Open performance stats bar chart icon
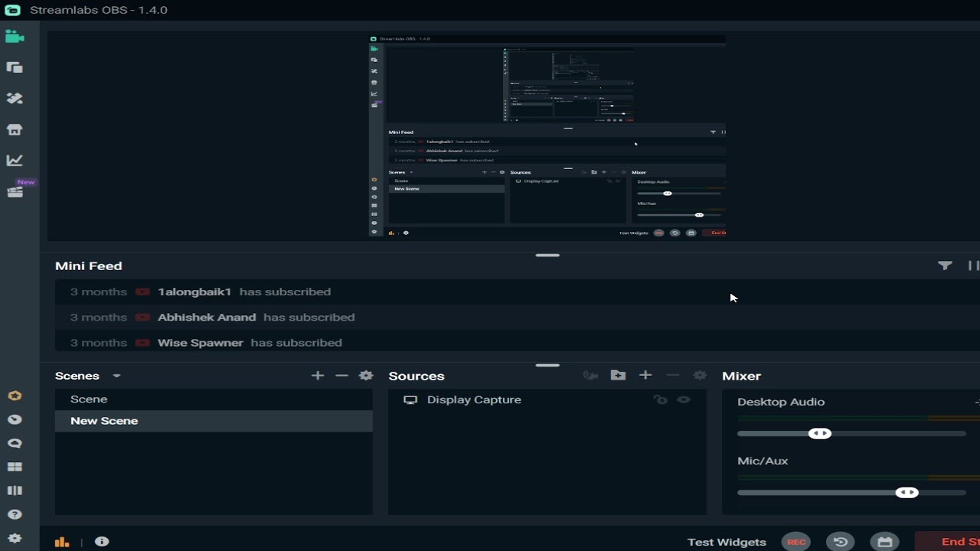This screenshot has width=980, height=551. click(x=62, y=542)
